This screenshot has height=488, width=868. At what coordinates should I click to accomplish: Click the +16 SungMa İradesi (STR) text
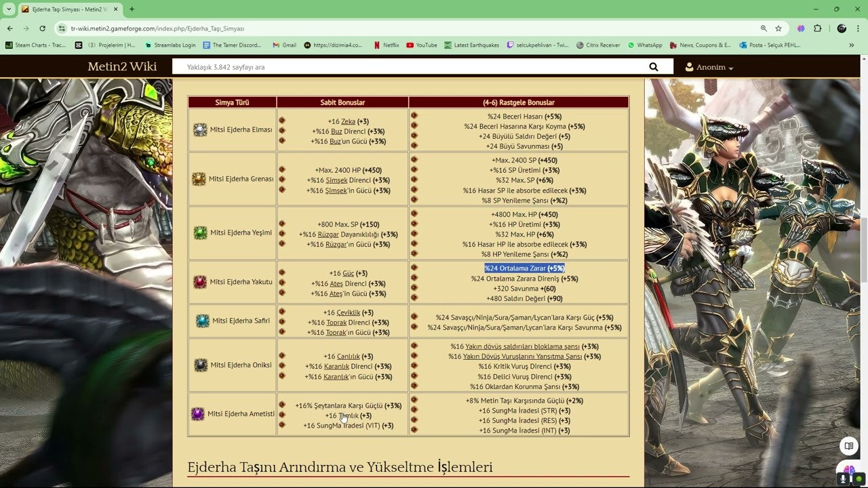(524, 411)
